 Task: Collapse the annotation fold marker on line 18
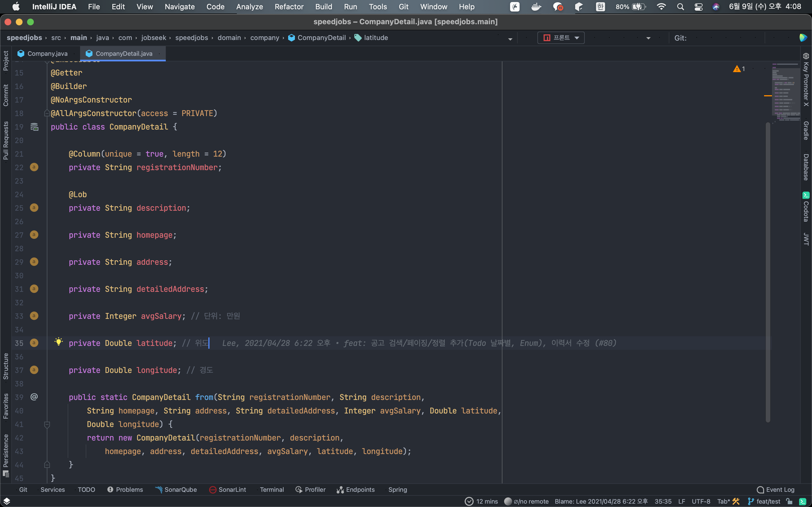tap(47, 113)
